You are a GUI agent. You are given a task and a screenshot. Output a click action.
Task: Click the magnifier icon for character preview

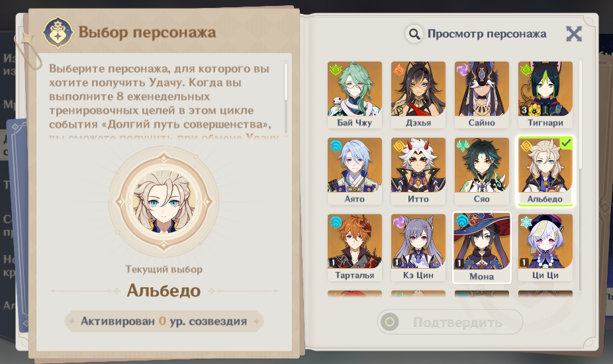[414, 34]
